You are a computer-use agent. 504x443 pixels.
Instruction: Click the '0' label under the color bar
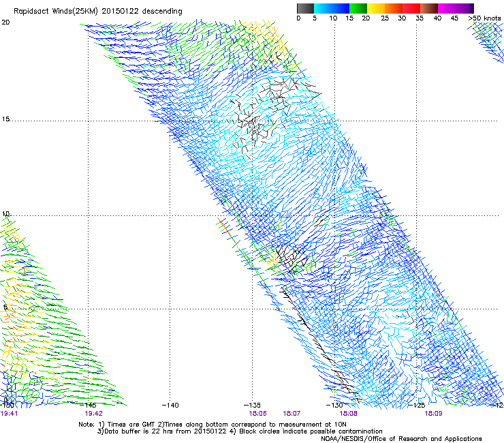tap(298, 18)
